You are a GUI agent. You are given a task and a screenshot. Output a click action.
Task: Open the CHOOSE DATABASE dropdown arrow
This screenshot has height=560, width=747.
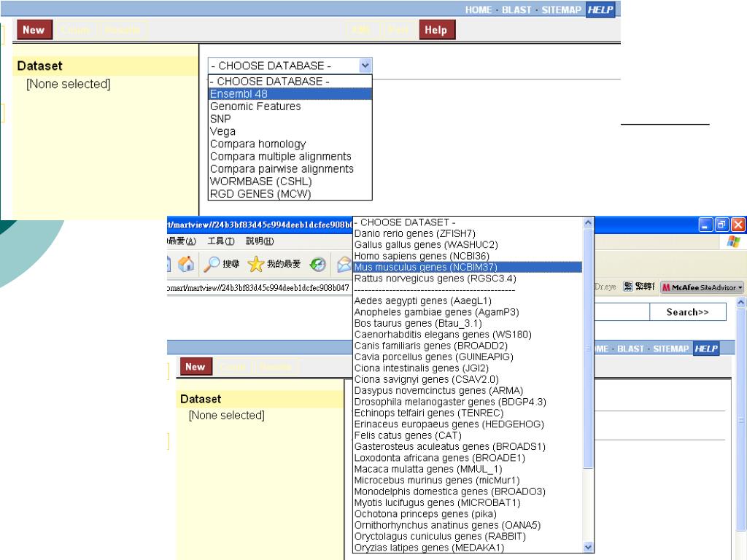pyautogui.click(x=365, y=65)
